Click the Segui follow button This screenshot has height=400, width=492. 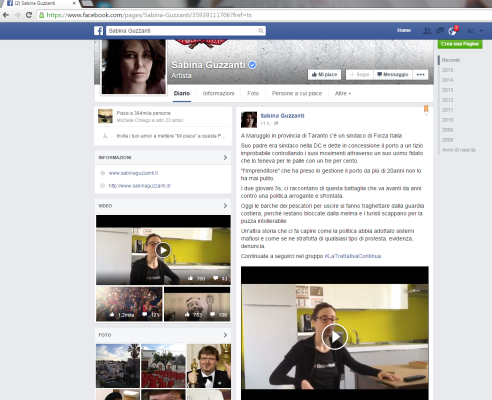pos(359,74)
